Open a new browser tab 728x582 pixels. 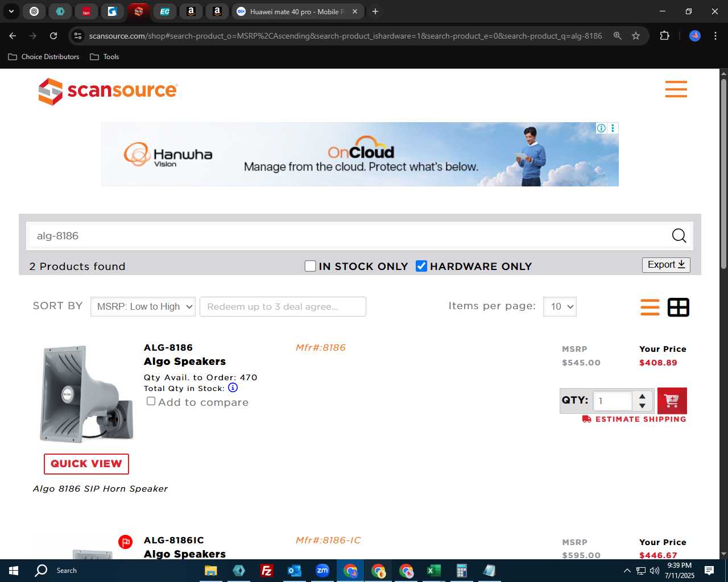(375, 11)
